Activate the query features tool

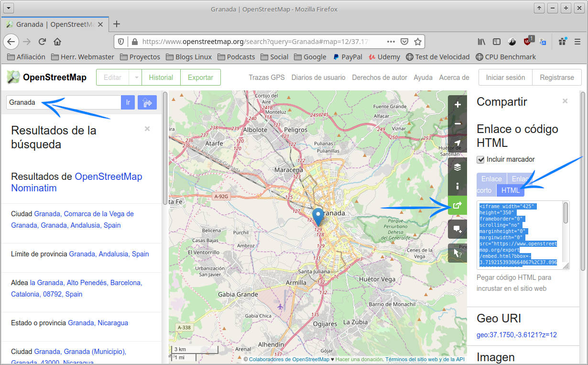457,253
